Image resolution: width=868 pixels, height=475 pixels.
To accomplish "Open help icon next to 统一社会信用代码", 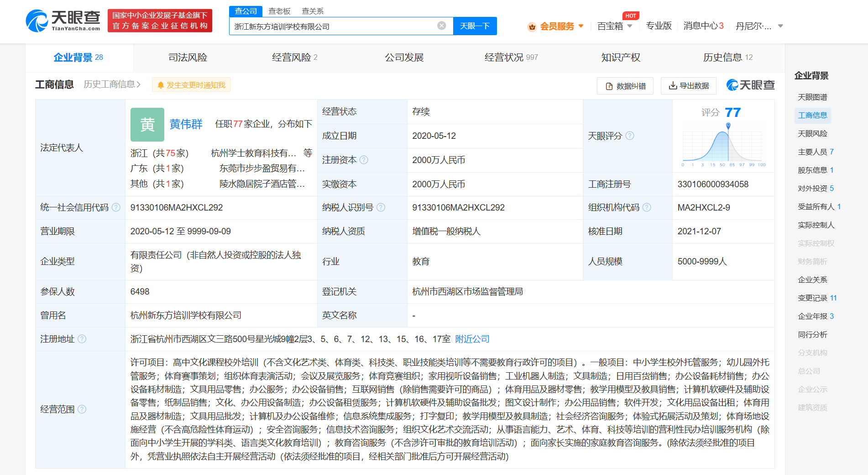I will (116, 207).
